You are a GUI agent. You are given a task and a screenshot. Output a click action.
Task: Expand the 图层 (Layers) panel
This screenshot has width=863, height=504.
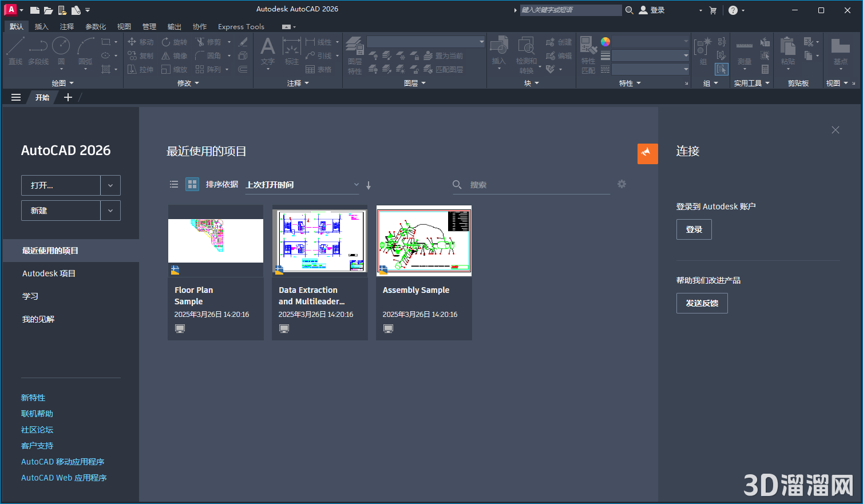pos(415,83)
